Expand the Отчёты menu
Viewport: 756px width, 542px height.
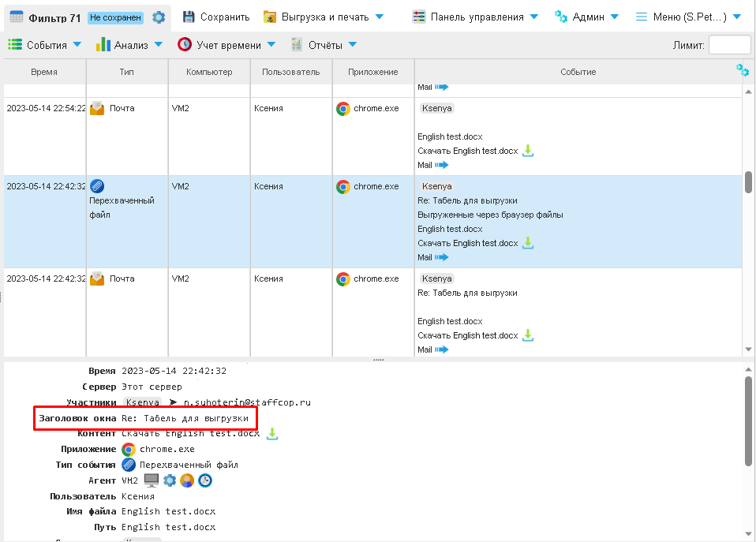pyautogui.click(x=324, y=45)
